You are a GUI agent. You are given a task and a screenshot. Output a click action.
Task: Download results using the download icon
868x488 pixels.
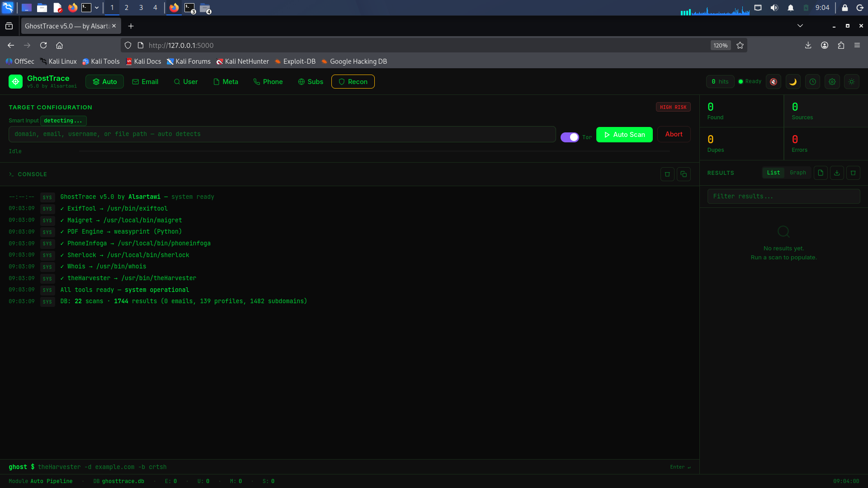click(x=837, y=173)
